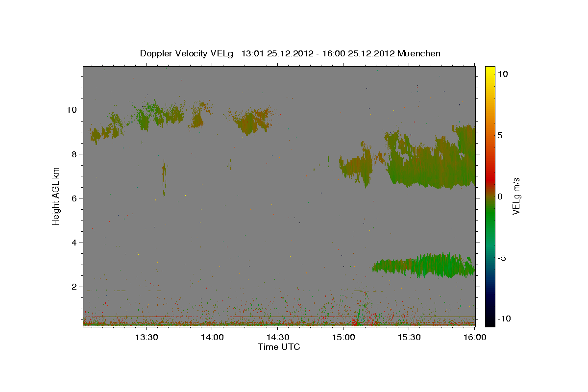The image size is (588, 392).
Task: Click the 14:30 time tick label
Action: point(278,337)
